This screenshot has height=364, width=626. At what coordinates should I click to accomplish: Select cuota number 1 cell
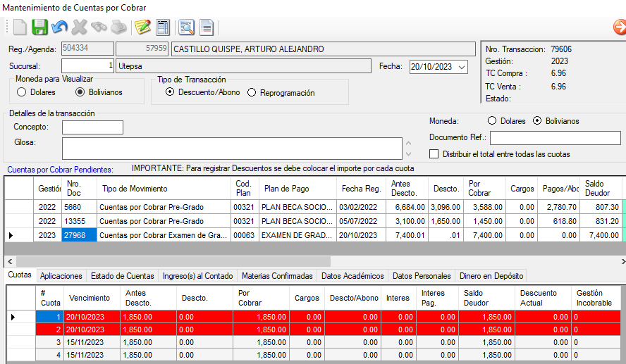(x=49, y=317)
